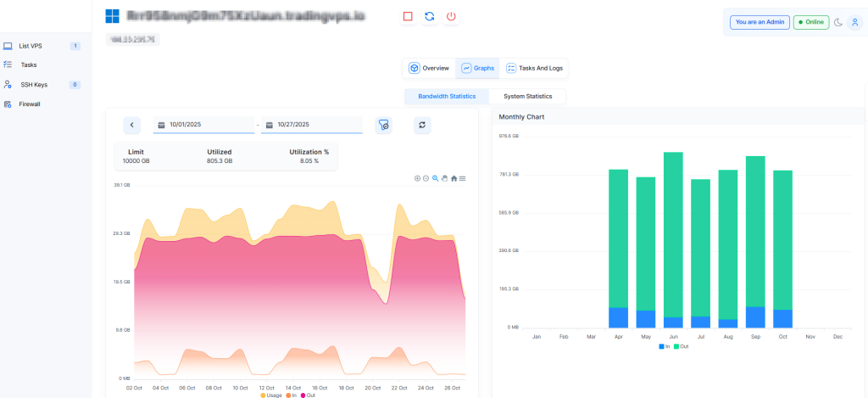The image size is (868, 398).
Task: Click the chart zoom in plus icon
Action: click(417, 178)
